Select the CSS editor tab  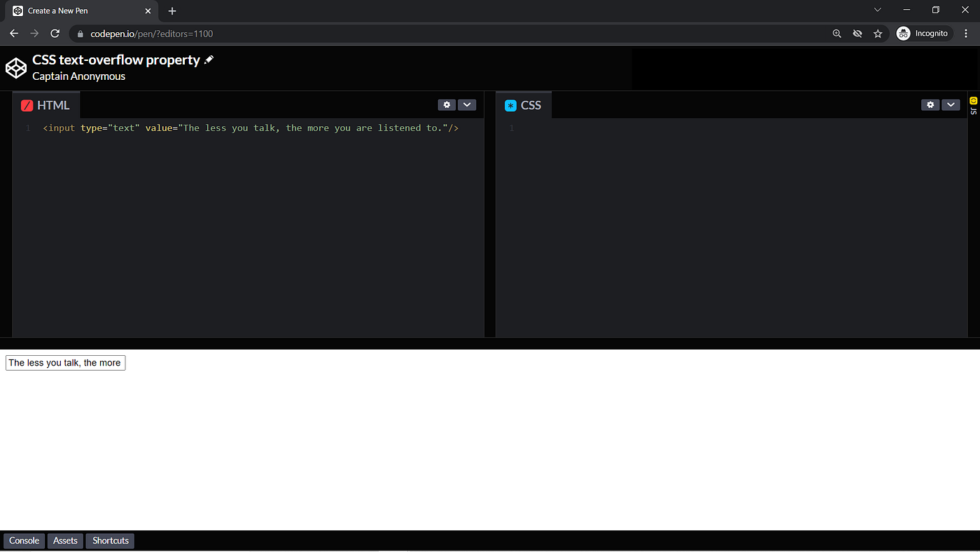(524, 105)
